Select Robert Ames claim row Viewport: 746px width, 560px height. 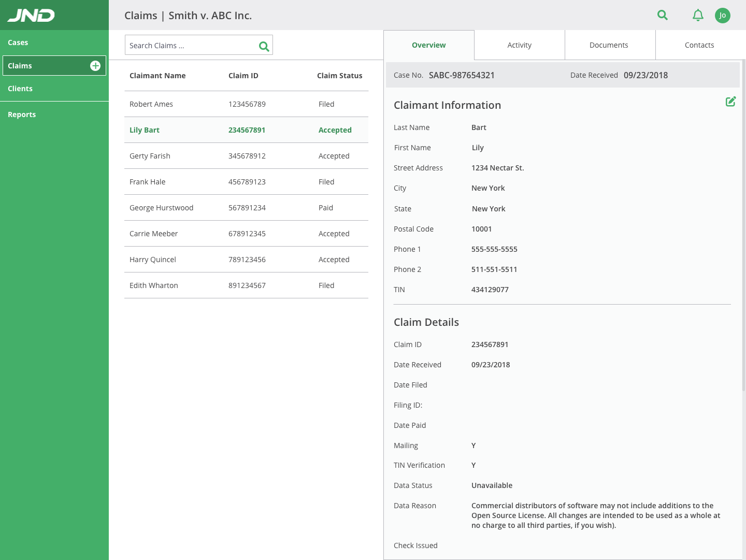pos(246,104)
